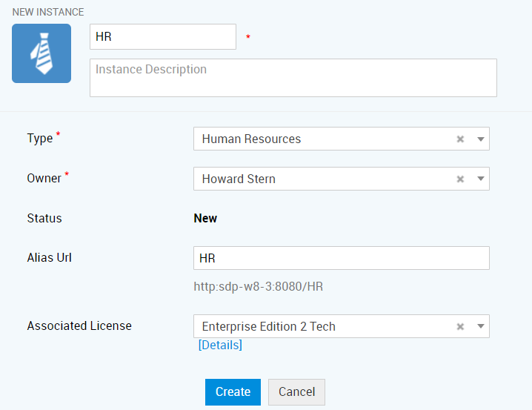The image size is (532, 410).
Task: Click the Associated License label
Action: tap(79, 326)
